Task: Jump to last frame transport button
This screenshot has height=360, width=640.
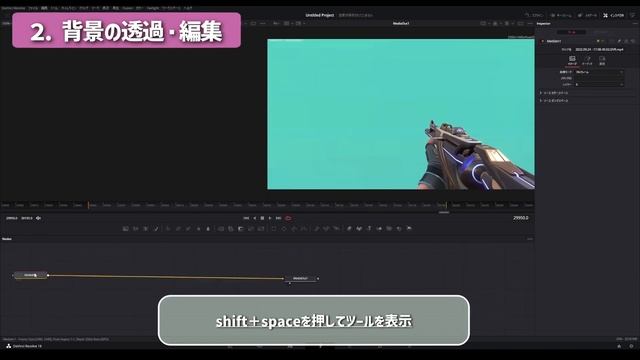Action: click(x=278, y=218)
